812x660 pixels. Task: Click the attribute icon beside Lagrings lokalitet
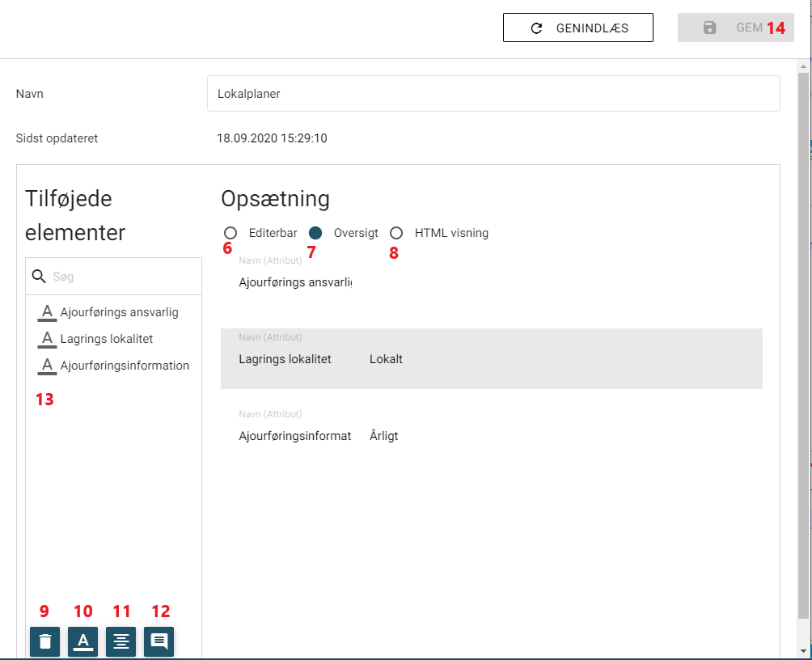coord(47,339)
